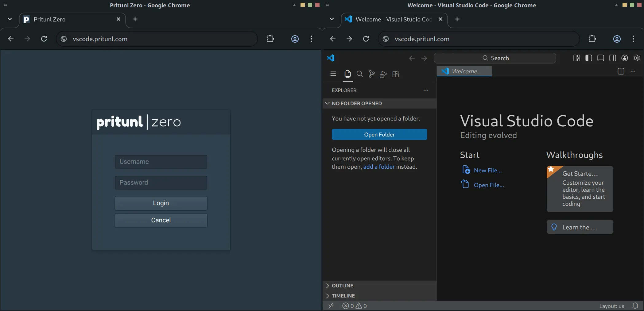644x311 pixels.
Task: Select the Source Control icon
Action: pyautogui.click(x=371, y=74)
